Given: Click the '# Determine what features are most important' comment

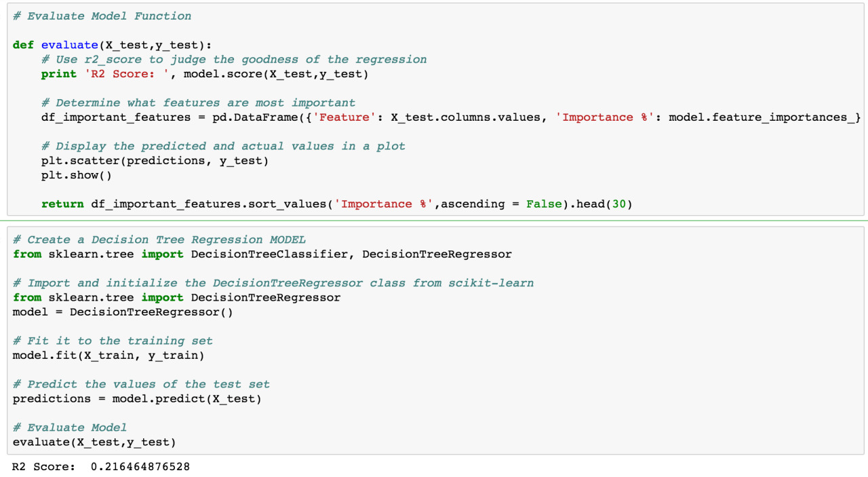Looking at the screenshot, I should point(198,103).
